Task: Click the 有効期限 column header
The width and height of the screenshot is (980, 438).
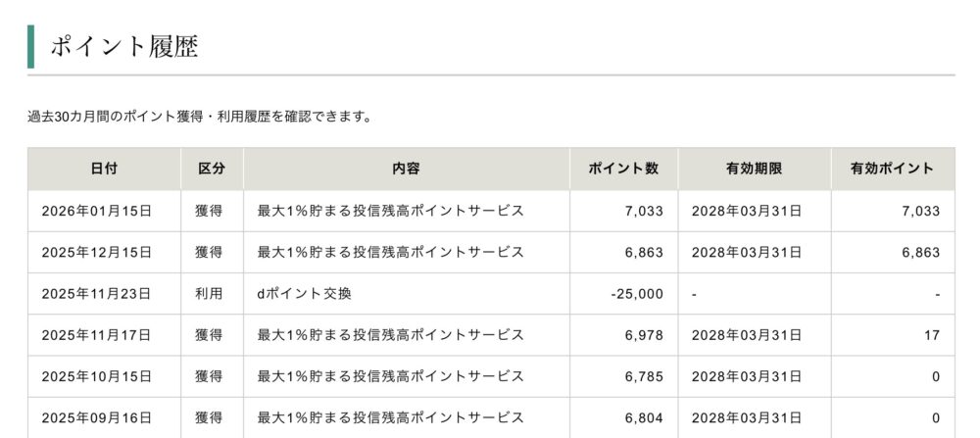Action: tap(754, 169)
